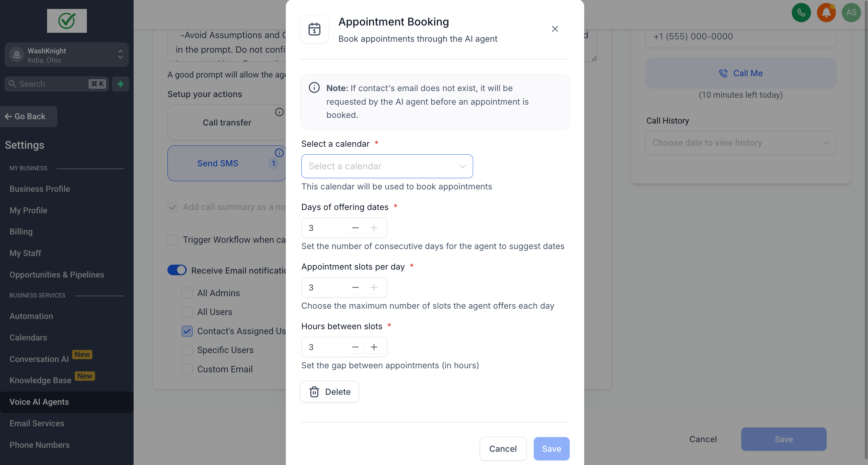Increase Hours between slots with plus
Screen dimensions: 868x465
tap(374, 347)
